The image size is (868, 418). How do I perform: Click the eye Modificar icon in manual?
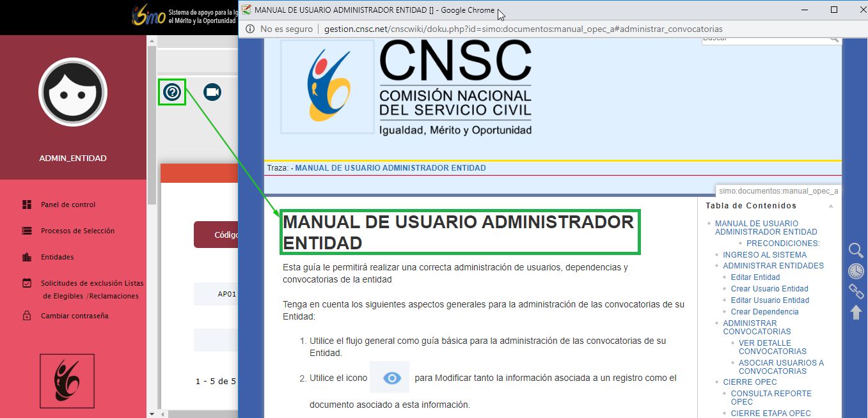390,378
